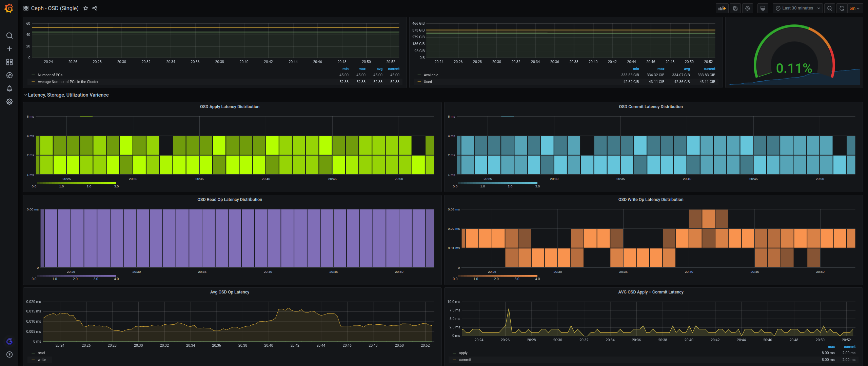Open the AVG OSD Apply + Commit Latency title menu
Screen dimensions: 868x366
pyautogui.click(x=650, y=292)
